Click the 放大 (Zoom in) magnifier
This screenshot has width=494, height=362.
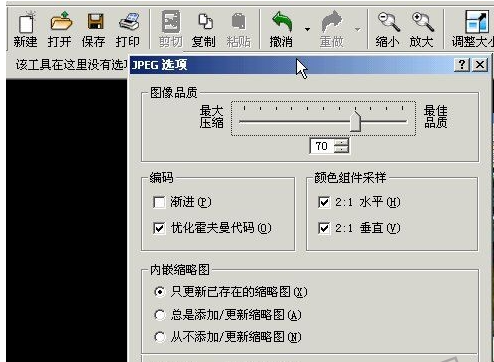422,22
